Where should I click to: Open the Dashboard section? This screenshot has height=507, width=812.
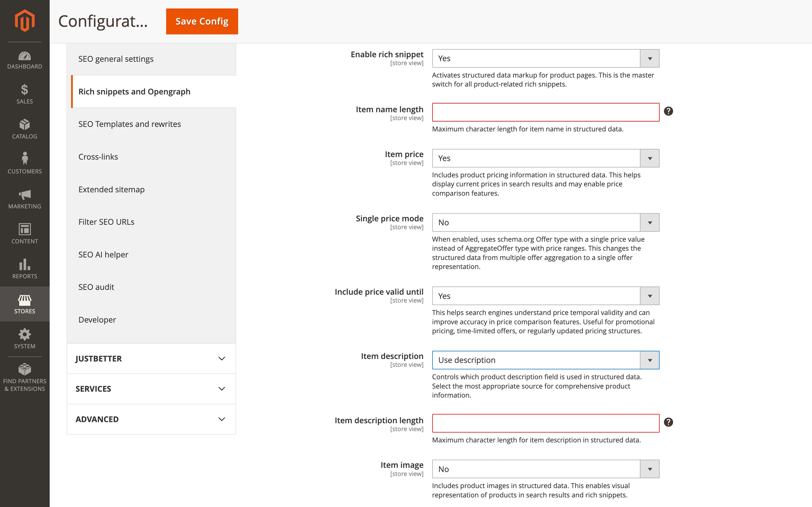pyautogui.click(x=25, y=60)
